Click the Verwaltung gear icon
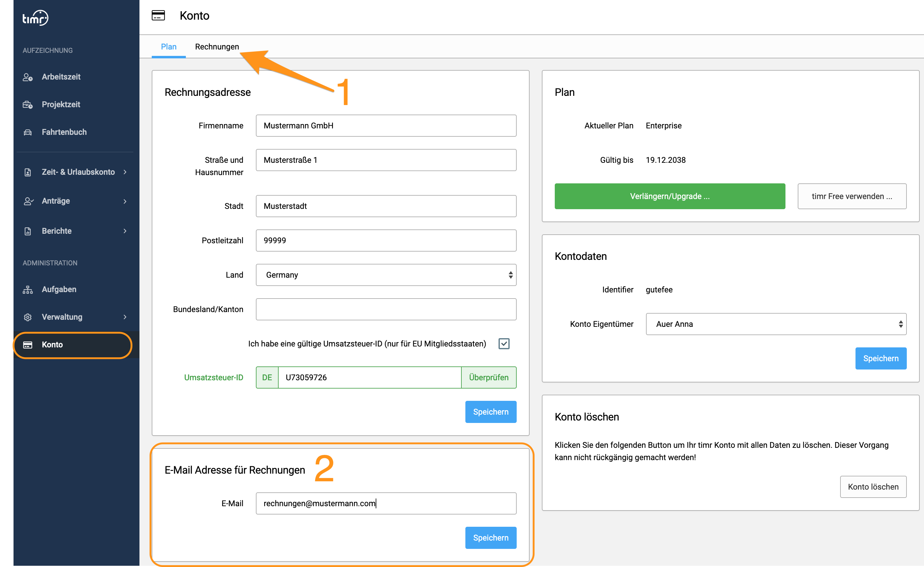The height and width of the screenshot is (567, 924). point(28,317)
